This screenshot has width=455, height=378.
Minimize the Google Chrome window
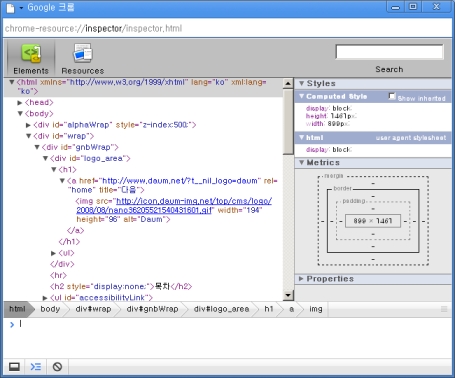[x=396, y=7]
